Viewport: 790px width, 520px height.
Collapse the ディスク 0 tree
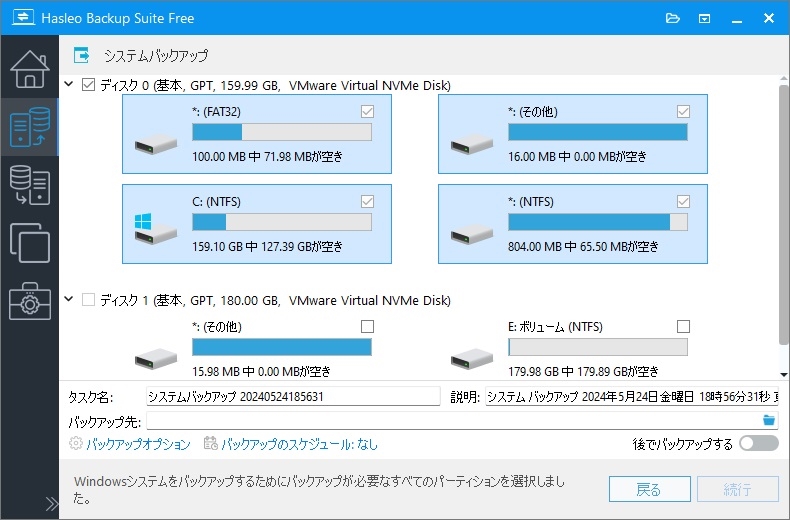point(69,84)
